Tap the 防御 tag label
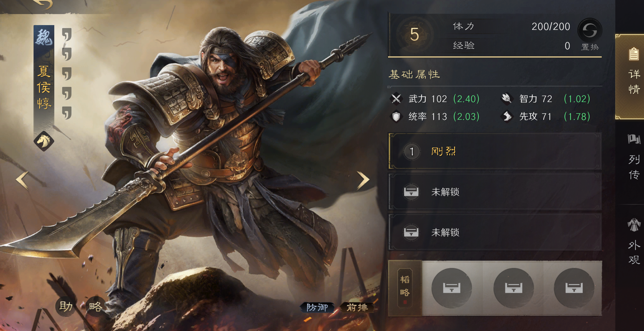Screen dimensions: 644x331 [317, 307]
